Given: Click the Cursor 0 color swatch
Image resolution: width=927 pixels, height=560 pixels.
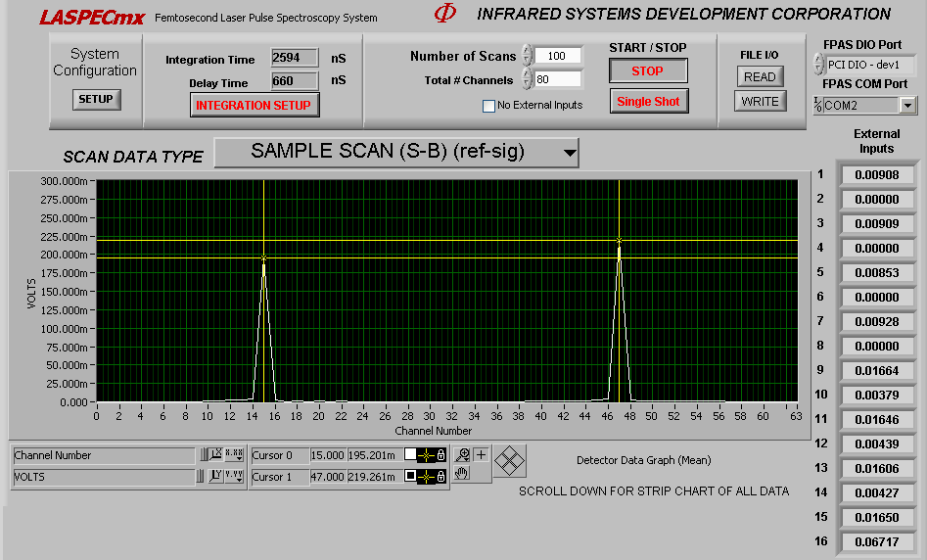Looking at the screenshot, I should click(x=411, y=455).
